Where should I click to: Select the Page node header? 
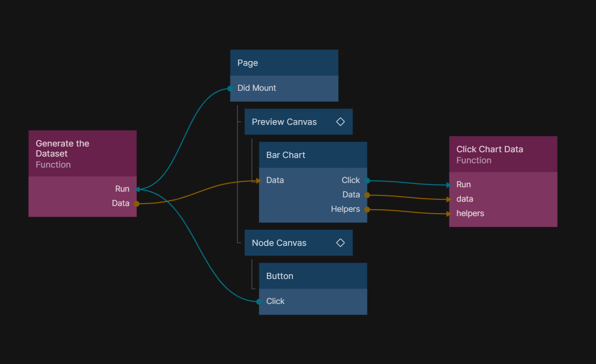[284, 63]
